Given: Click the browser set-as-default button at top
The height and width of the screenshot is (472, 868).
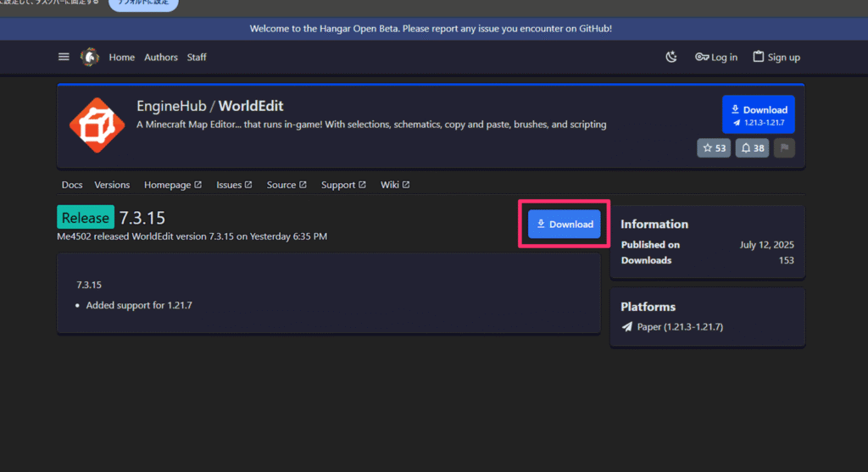Looking at the screenshot, I should (x=143, y=3).
